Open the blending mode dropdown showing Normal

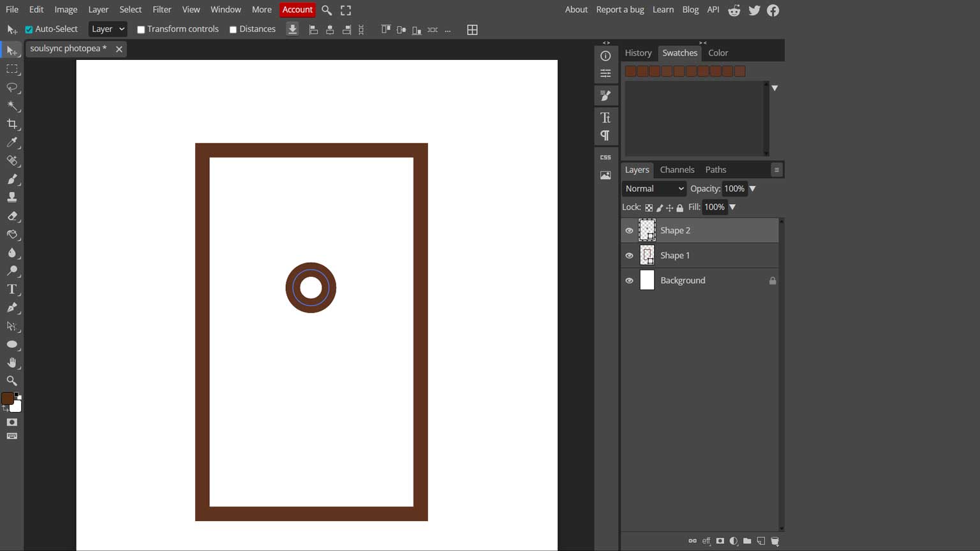pos(653,188)
